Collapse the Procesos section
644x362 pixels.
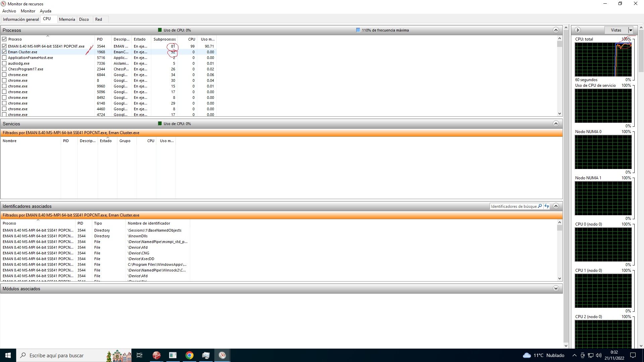556,30
